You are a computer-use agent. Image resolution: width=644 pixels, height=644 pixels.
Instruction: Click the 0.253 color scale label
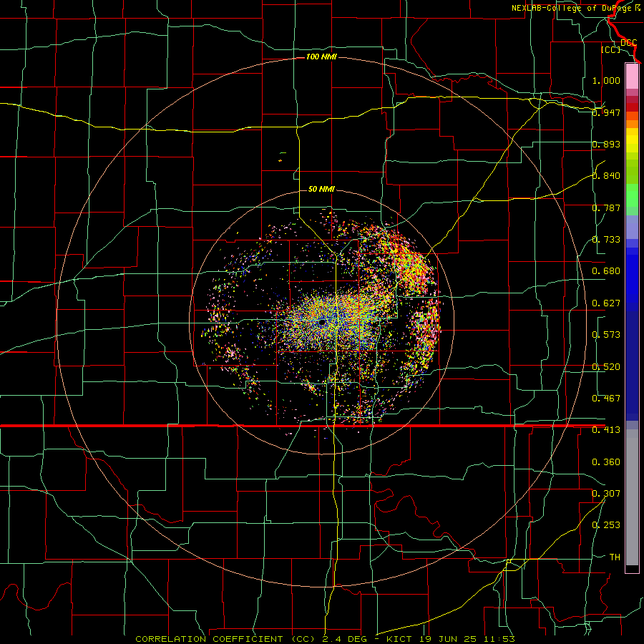coord(606,525)
